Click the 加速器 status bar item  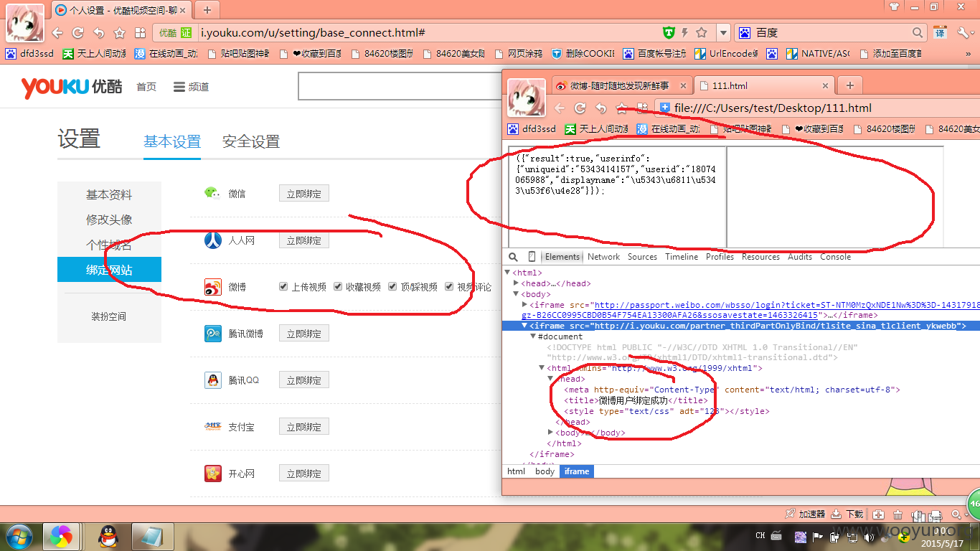805,514
